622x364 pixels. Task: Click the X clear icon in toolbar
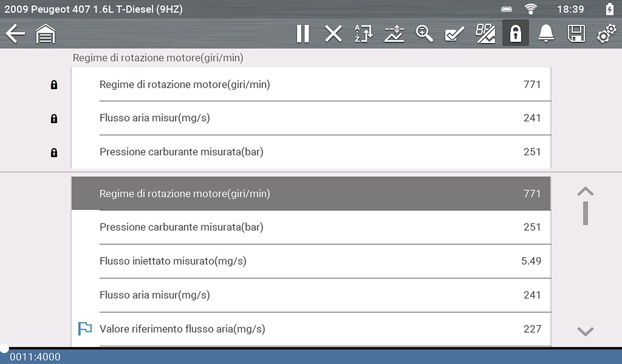(x=333, y=34)
